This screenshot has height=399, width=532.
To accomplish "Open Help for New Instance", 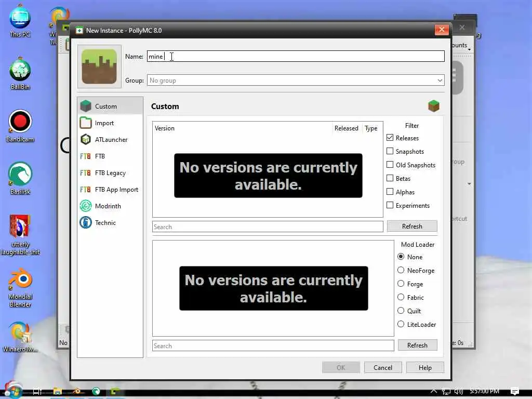I will [x=425, y=367].
